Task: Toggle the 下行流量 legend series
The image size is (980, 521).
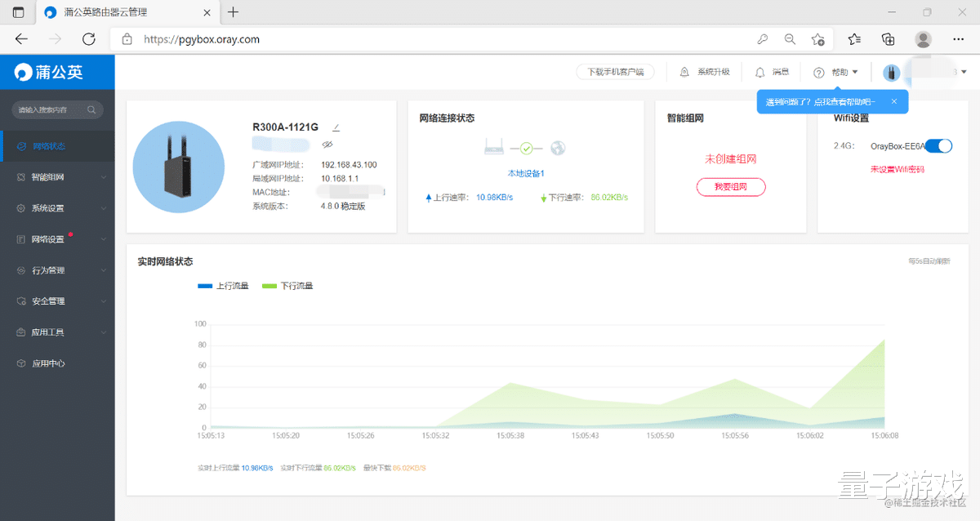Action: pyautogui.click(x=287, y=286)
